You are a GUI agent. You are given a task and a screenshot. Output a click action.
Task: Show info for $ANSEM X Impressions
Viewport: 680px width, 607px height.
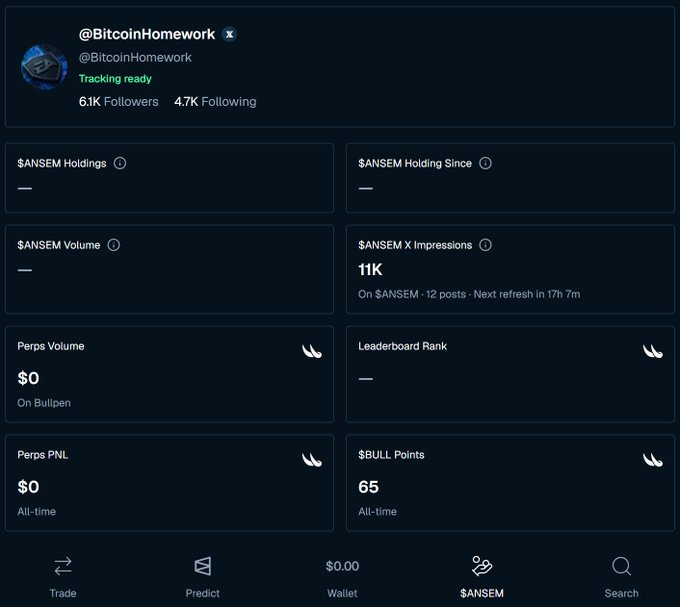[x=485, y=245]
